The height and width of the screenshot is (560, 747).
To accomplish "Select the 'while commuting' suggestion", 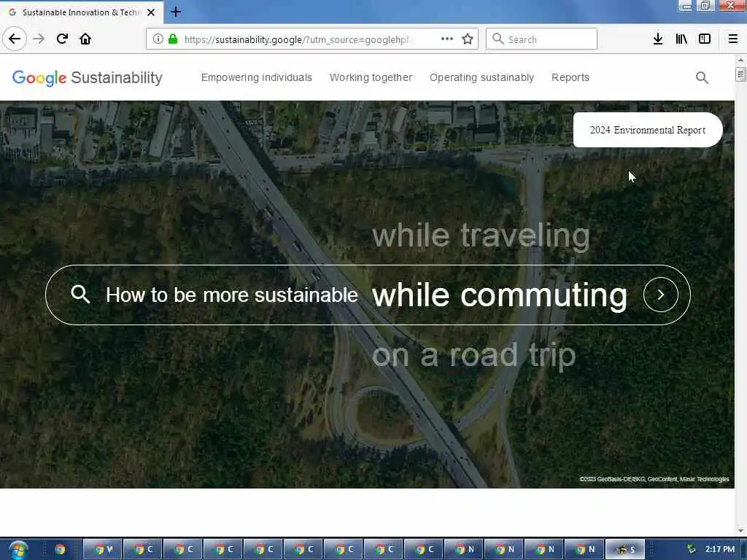I will [500, 295].
